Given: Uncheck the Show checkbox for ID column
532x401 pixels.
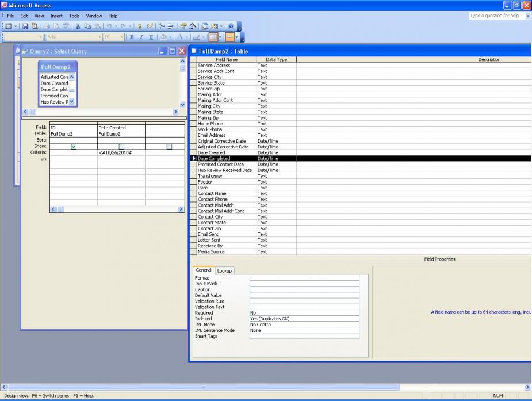Looking at the screenshot, I should (74, 147).
